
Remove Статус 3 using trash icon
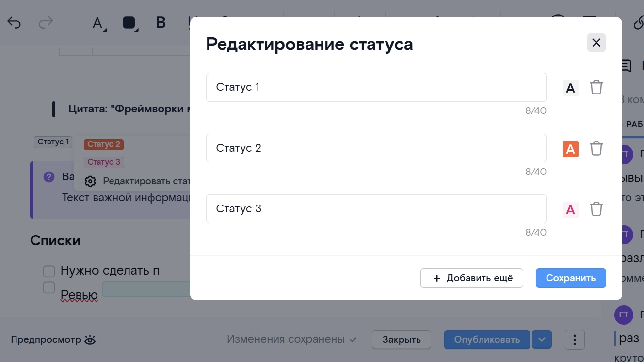(596, 209)
